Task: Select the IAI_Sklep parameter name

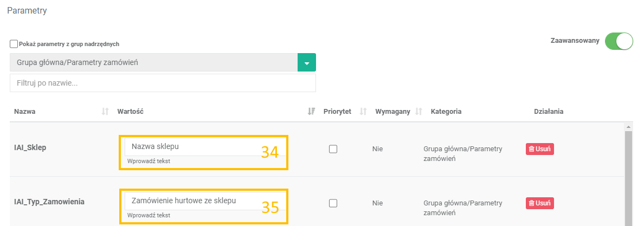Action: point(30,147)
